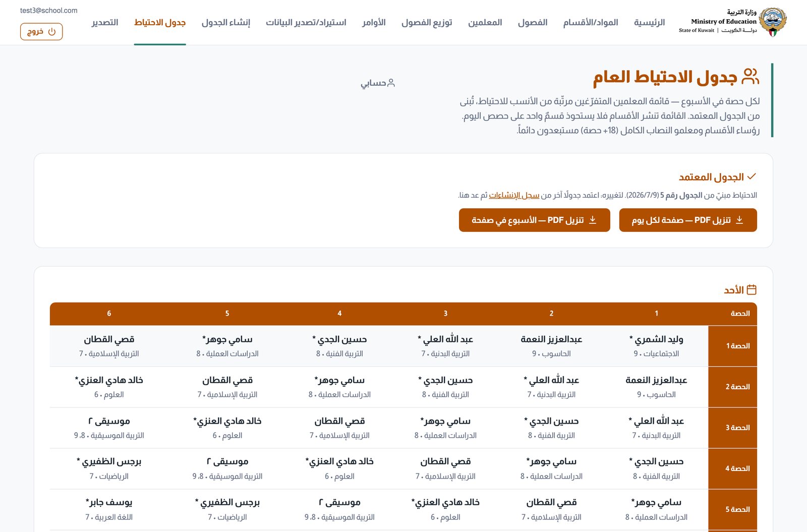
Task: Select the جدول الاحتياط tab
Action: coord(160,23)
